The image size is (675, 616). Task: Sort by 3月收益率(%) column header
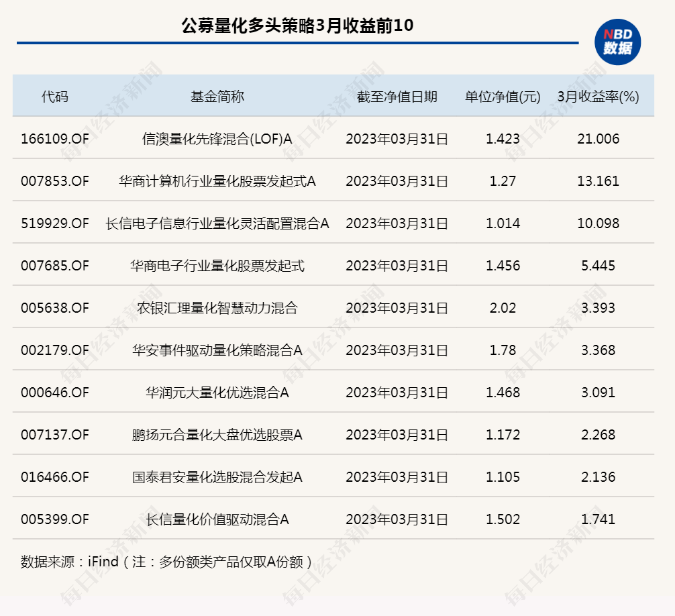[598, 97]
